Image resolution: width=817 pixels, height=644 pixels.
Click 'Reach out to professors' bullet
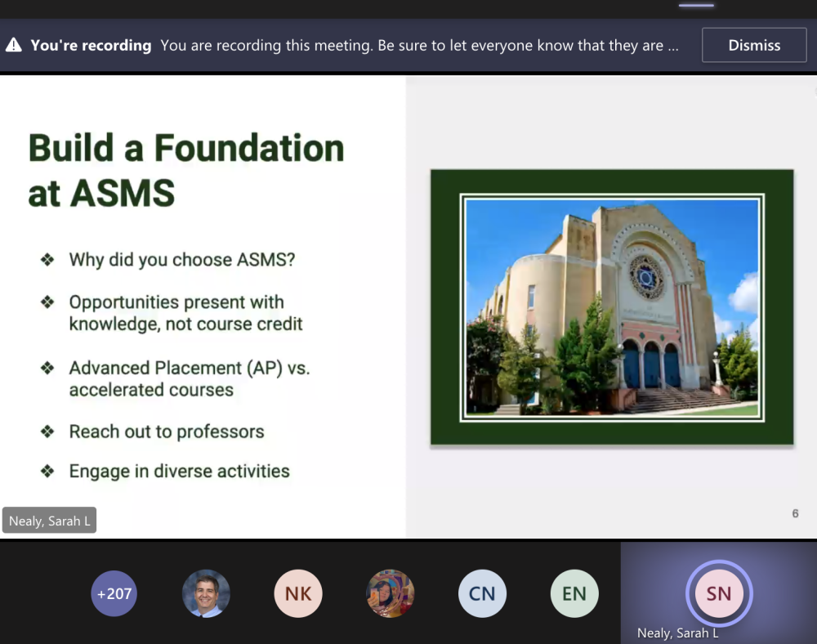click(167, 432)
